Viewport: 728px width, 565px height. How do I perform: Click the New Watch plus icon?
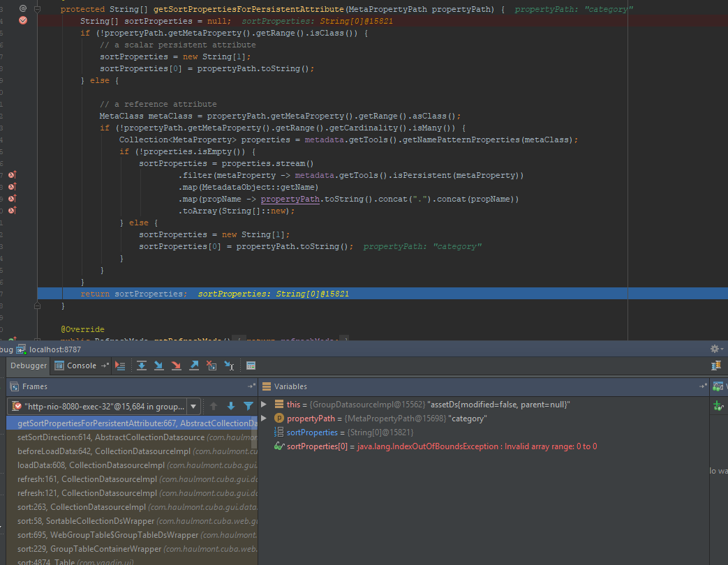(x=718, y=406)
